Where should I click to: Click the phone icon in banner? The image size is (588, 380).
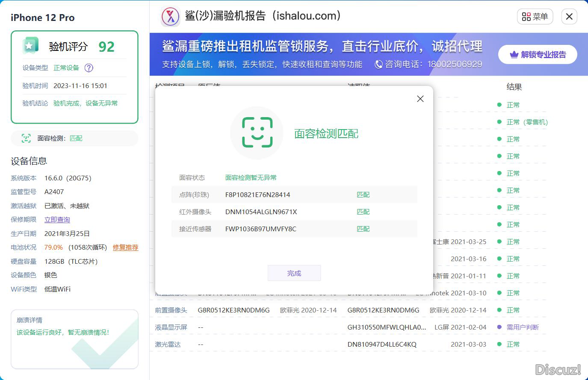coord(378,65)
